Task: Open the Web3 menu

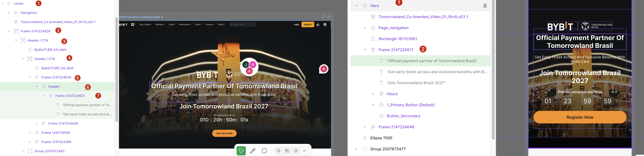Action: (222, 24)
